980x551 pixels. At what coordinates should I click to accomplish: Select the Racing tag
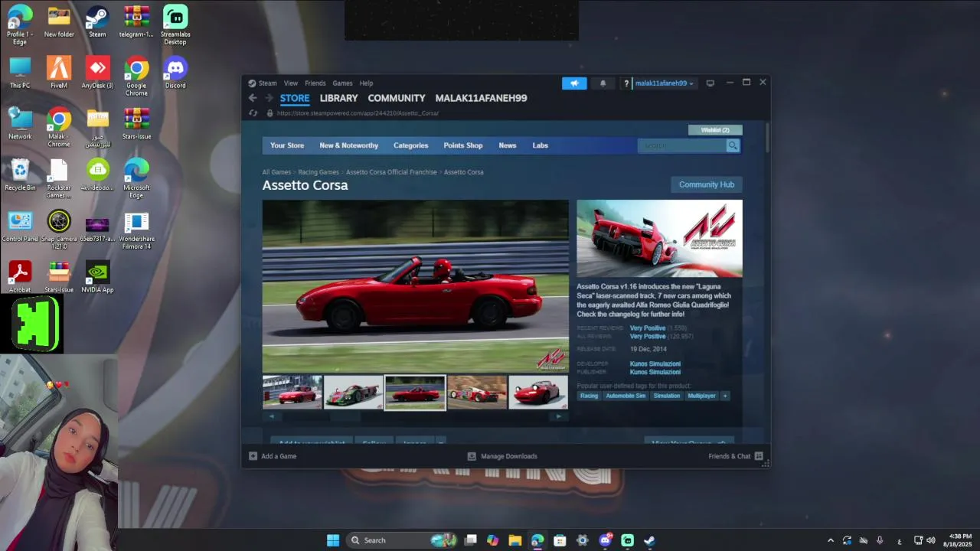click(589, 396)
